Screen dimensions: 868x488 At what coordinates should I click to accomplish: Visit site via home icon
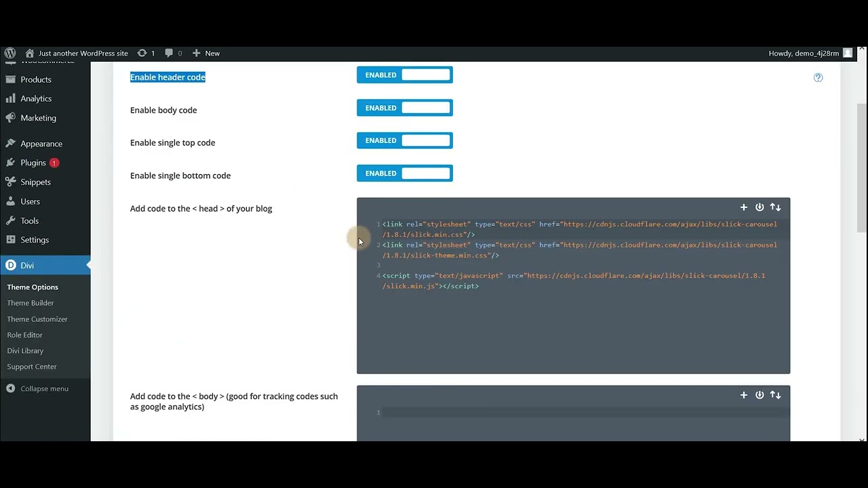pyautogui.click(x=30, y=53)
